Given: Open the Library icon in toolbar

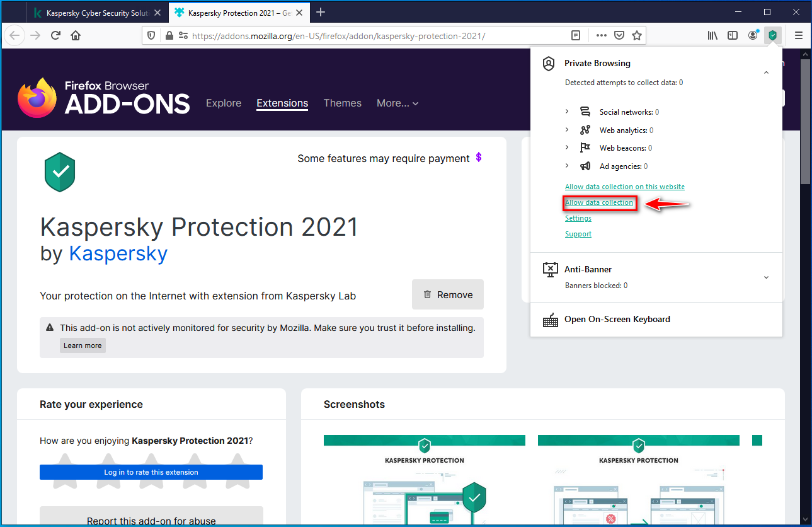Looking at the screenshot, I should point(712,35).
